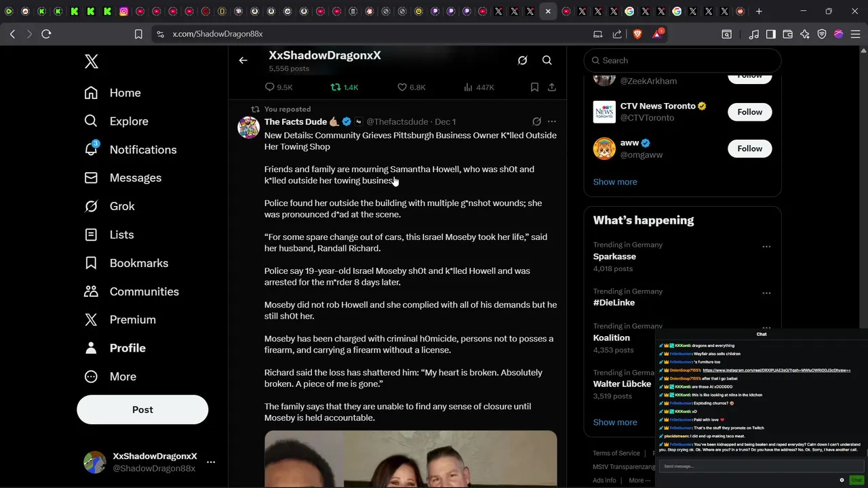Viewport: 868px width, 488px height.
Task: Click the browser back arrow
Action: tap(12, 34)
